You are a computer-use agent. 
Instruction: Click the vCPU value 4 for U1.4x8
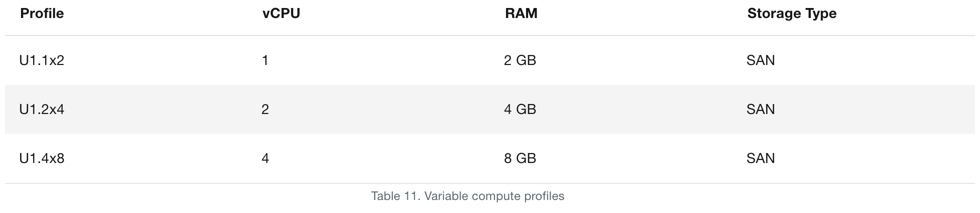[265, 158]
